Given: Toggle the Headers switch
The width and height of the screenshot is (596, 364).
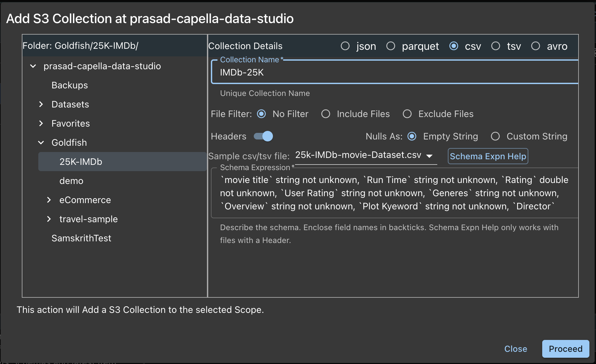Looking at the screenshot, I should point(263,136).
